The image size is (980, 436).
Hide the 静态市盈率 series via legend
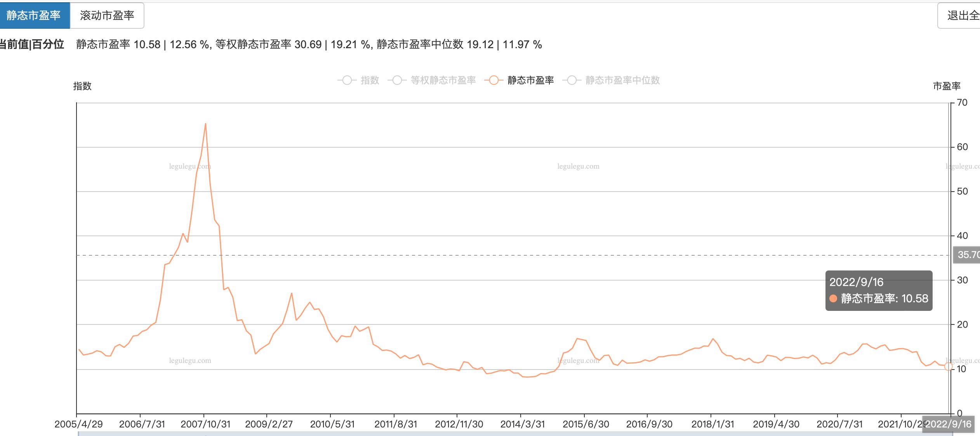tap(530, 80)
